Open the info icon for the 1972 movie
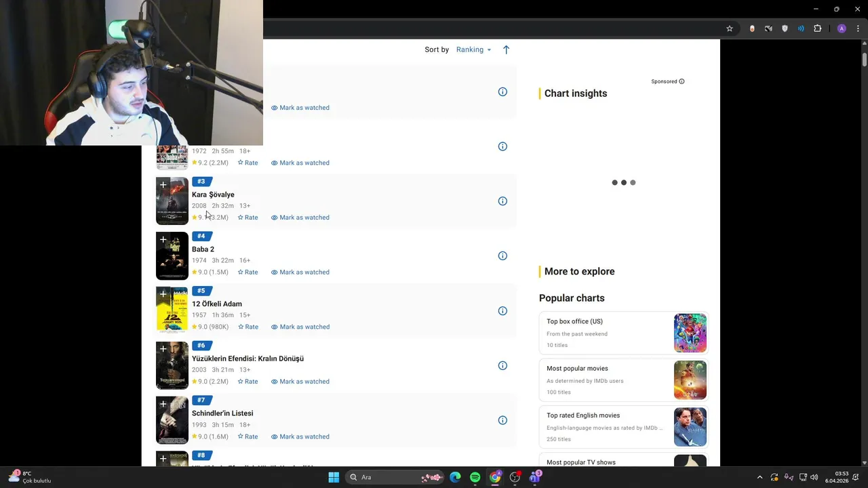Screen dimensions: 868x488 (502, 146)
